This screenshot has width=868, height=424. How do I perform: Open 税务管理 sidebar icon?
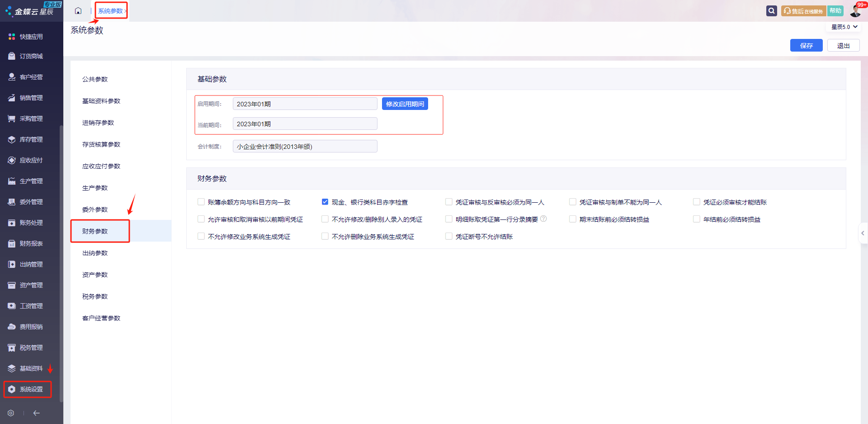click(12, 348)
